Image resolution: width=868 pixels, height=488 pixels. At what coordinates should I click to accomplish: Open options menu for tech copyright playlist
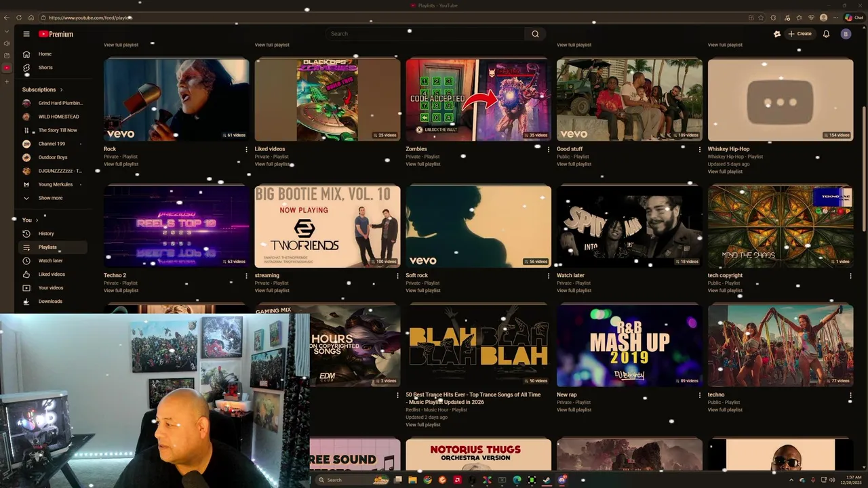pyautogui.click(x=850, y=276)
